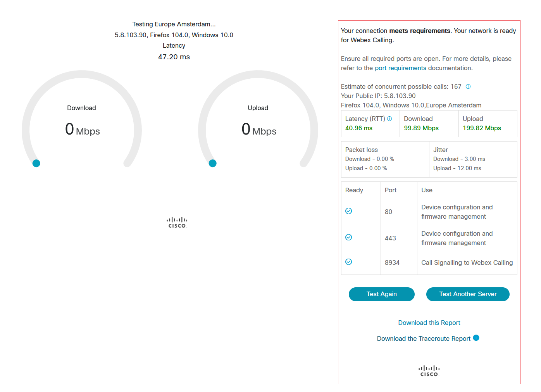Click the Cisco logo below the speed gauges
The height and width of the screenshot is (392, 541).
pyautogui.click(x=177, y=223)
